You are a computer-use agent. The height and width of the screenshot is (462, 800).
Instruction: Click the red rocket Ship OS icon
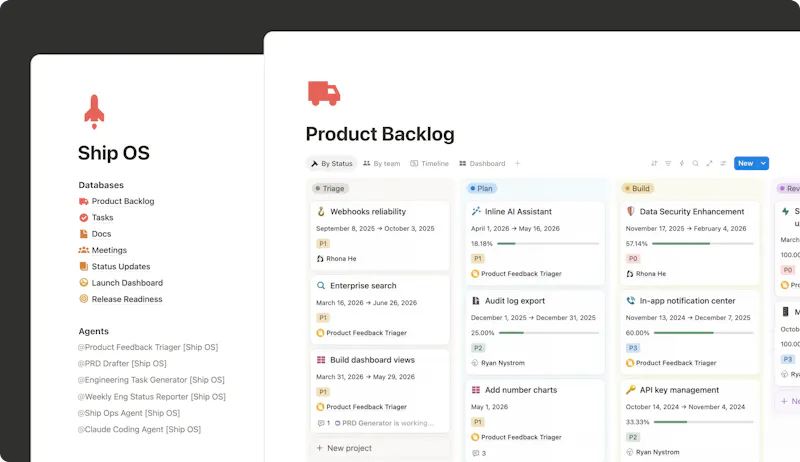94,112
